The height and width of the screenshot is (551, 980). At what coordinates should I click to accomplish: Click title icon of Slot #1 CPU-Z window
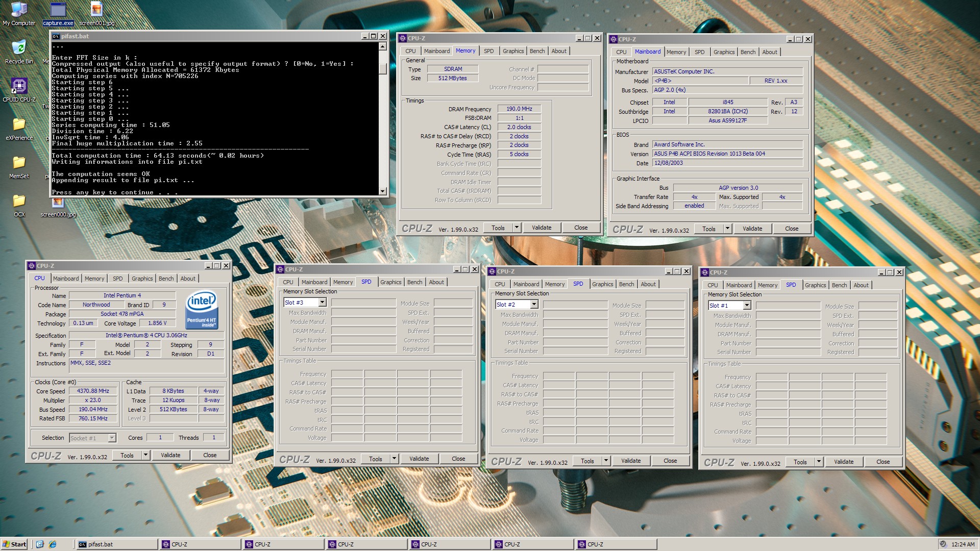point(705,272)
